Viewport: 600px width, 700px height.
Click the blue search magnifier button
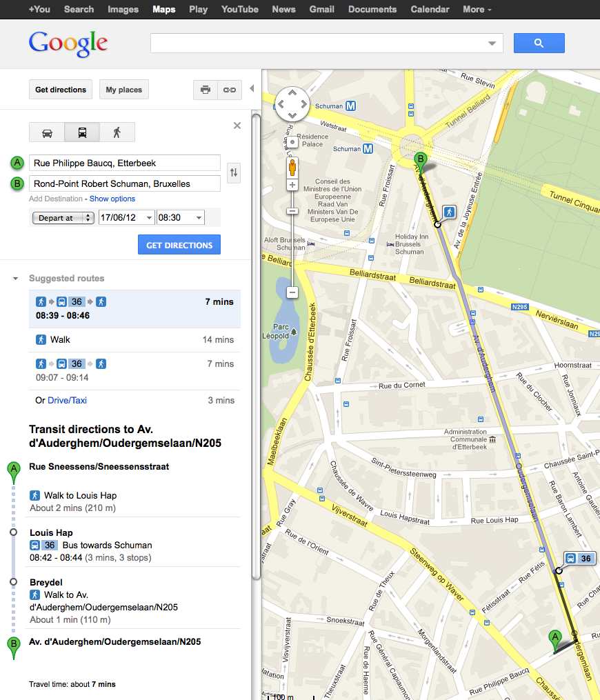point(539,43)
